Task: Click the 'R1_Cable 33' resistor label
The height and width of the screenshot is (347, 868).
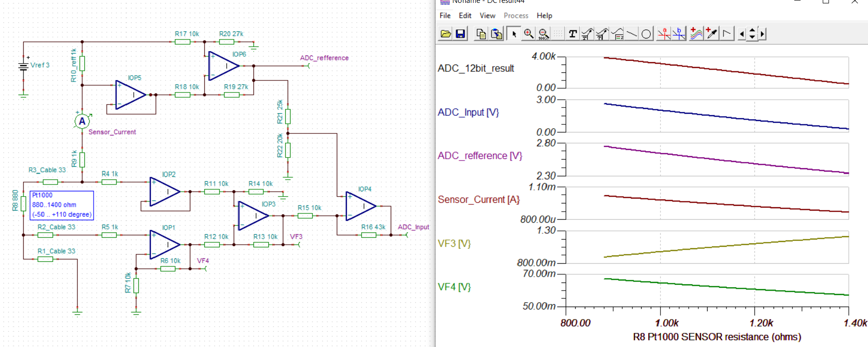Action: (x=56, y=251)
